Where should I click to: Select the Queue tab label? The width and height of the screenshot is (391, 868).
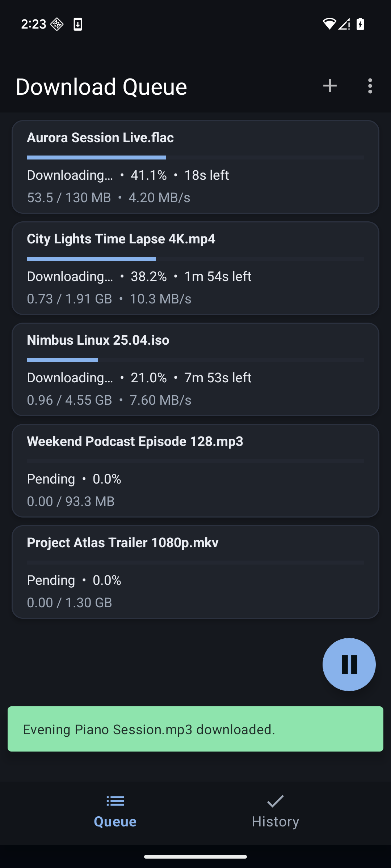coord(115,822)
